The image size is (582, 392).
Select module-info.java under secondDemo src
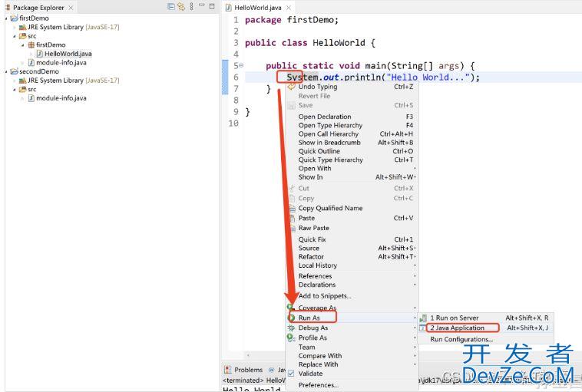pyautogui.click(x=61, y=98)
